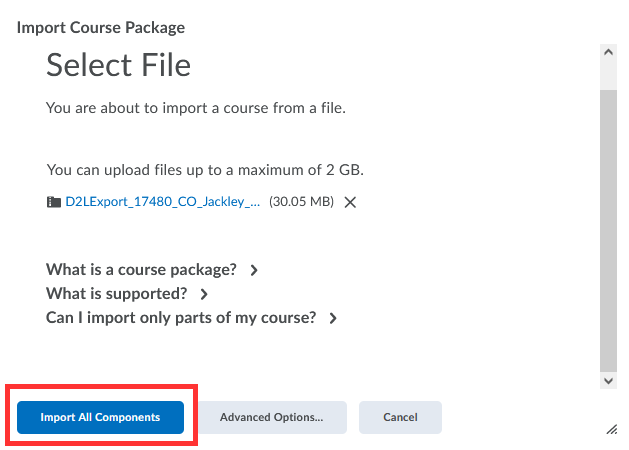Expand "Can I import only parts of my course?"

point(181,318)
